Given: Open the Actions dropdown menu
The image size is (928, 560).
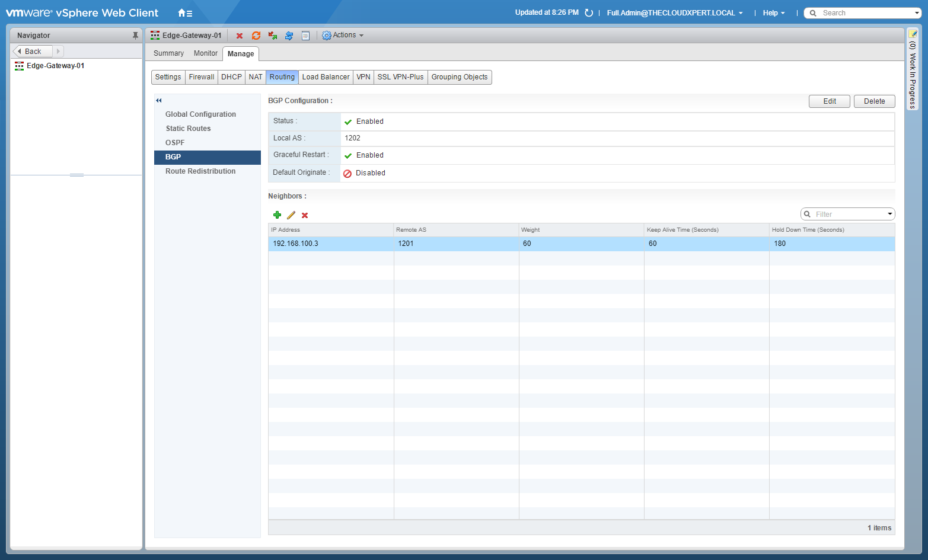Looking at the screenshot, I should coord(343,36).
